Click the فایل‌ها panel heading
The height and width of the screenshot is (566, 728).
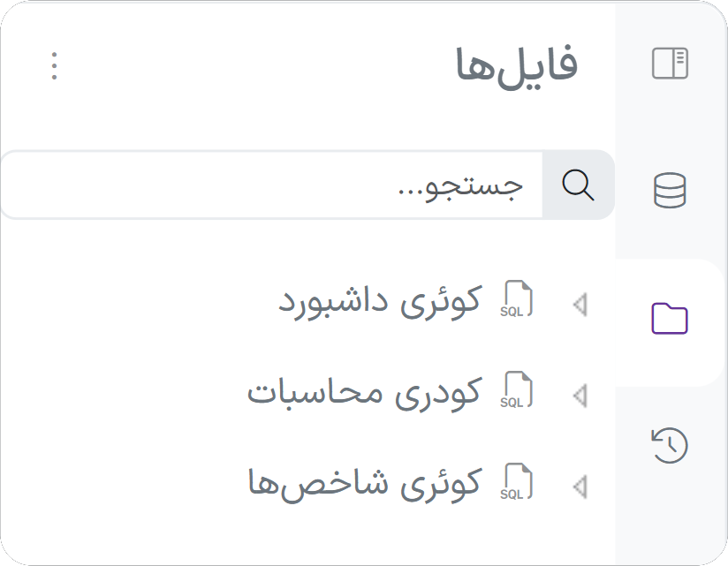(517, 65)
